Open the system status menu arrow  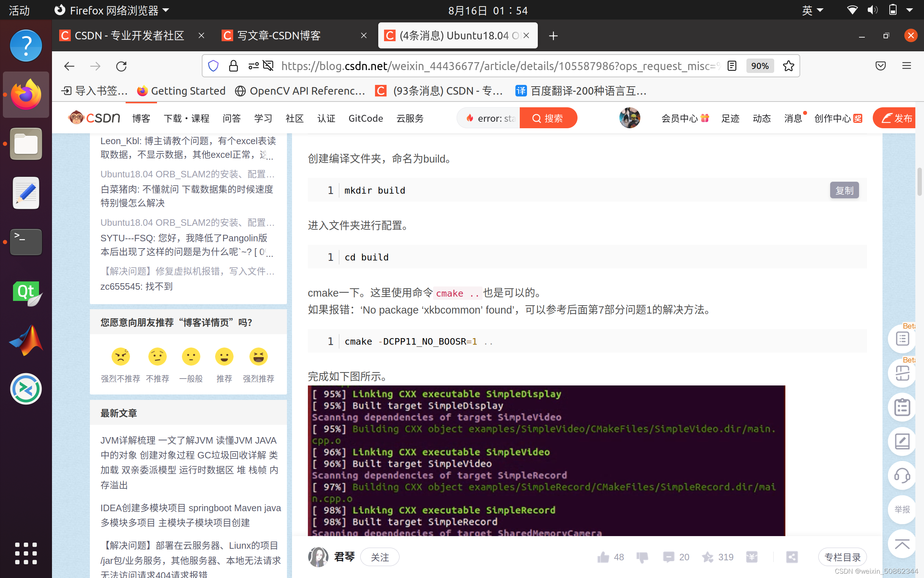(910, 10)
